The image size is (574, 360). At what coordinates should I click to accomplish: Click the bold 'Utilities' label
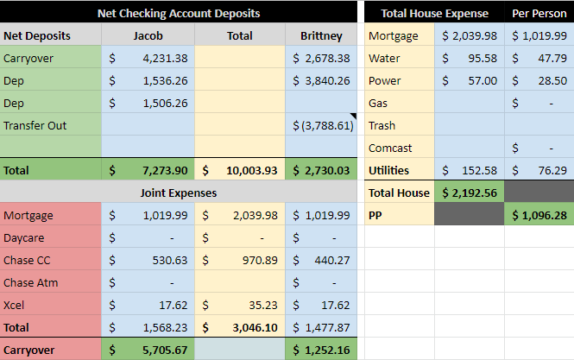click(399, 169)
